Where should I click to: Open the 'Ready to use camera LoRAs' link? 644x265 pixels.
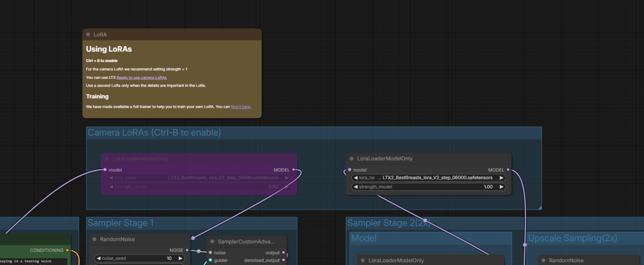pyautogui.click(x=141, y=78)
